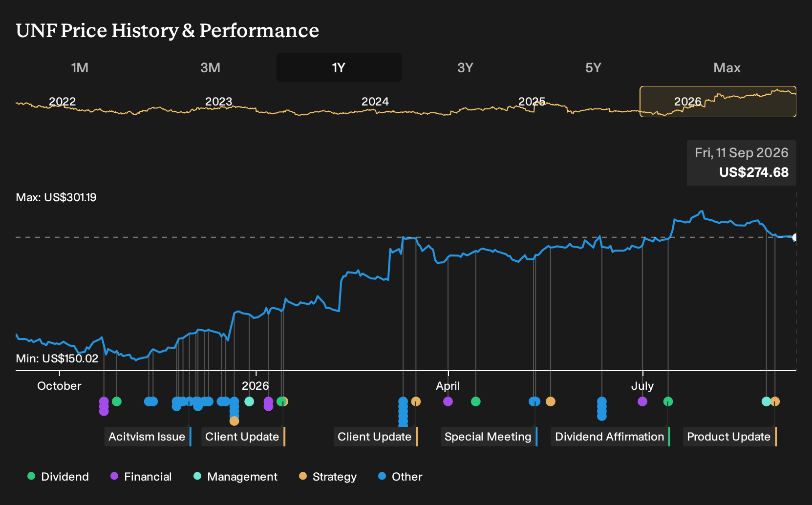Click the purple Financial marker under July
The height and width of the screenshot is (505, 812).
coord(642,401)
